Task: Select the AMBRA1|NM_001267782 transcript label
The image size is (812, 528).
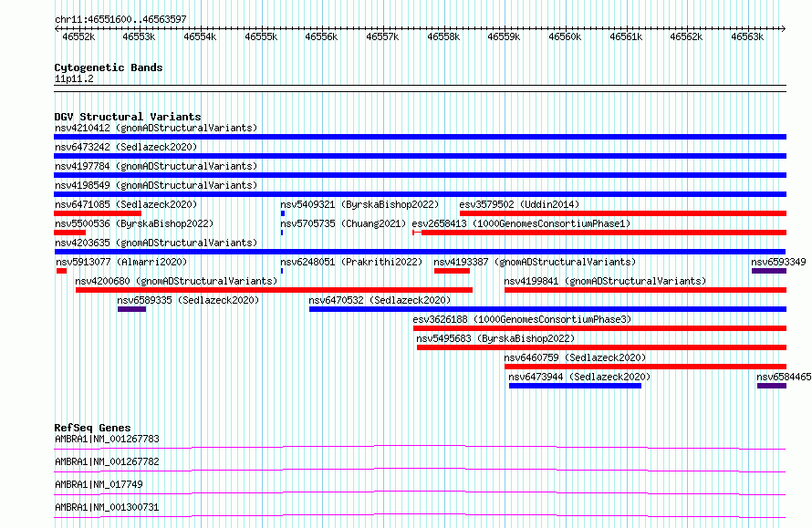Action: 107,461
